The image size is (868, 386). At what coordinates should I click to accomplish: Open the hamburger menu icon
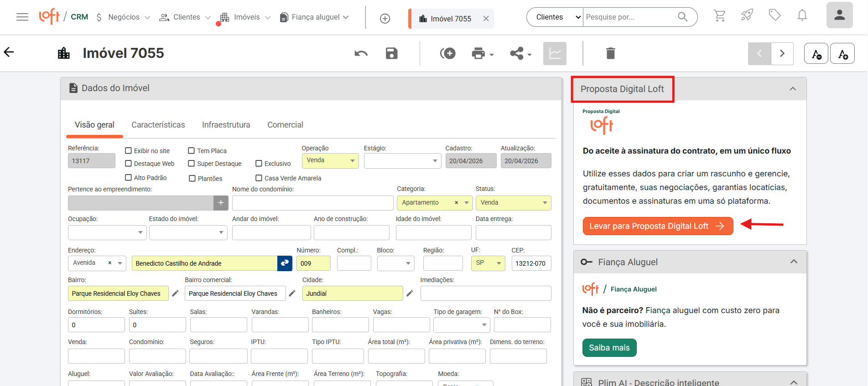point(22,17)
